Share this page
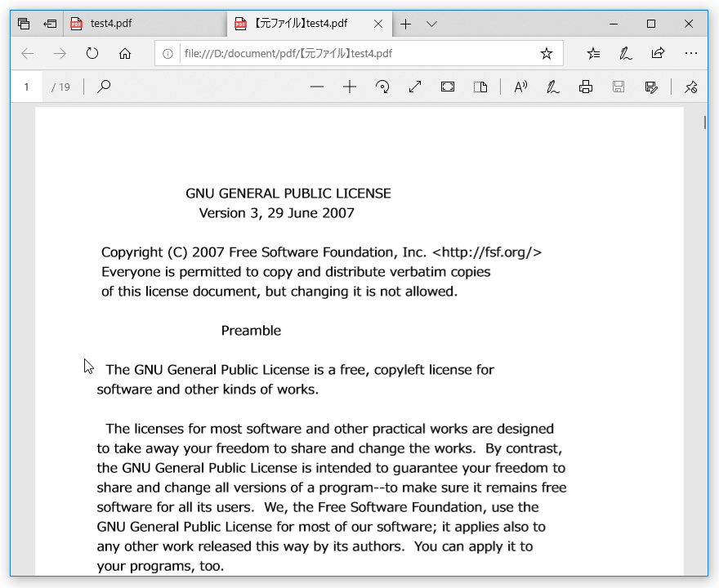This screenshot has width=719, height=588. click(x=658, y=53)
